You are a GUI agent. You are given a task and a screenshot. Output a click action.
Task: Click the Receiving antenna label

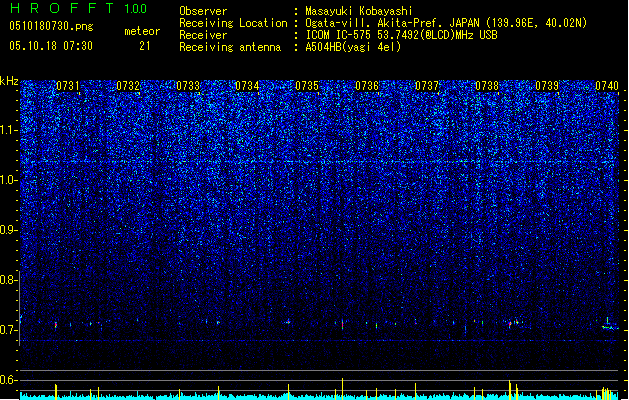pos(230,47)
